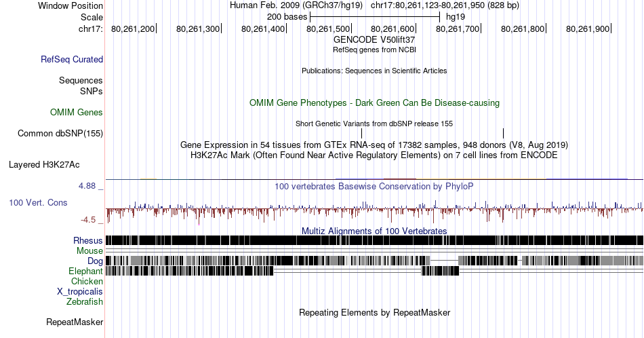Click the Elephant alignment right block
The image size is (644, 338).
[x=440, y=271]
